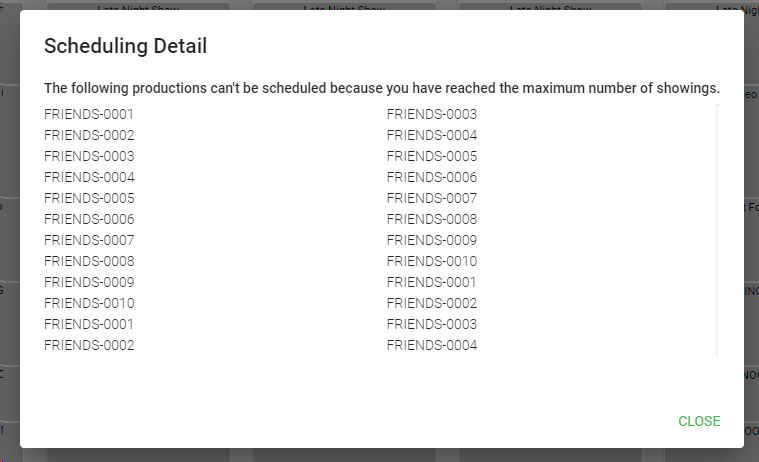Choose FRIENDS-0005 in the left column
The image size is (759, 462).
[89, 198]
